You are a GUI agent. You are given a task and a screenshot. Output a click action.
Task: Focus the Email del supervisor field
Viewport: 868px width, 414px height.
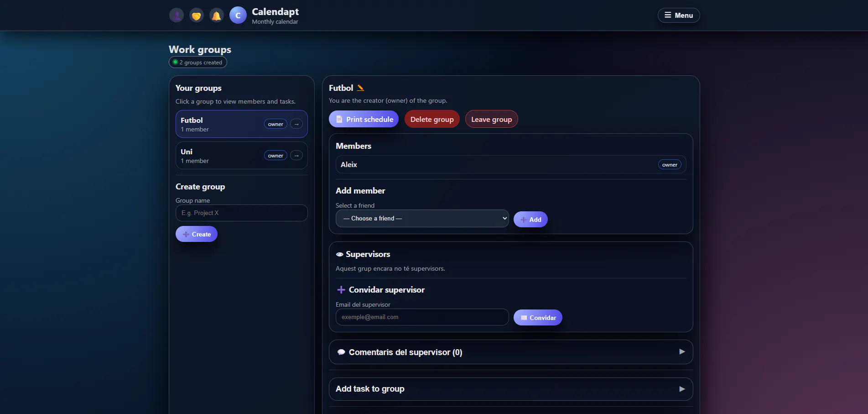coord(422,317)
